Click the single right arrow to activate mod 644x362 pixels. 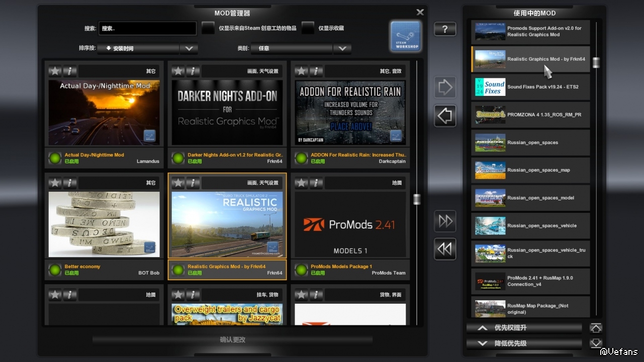click(x=445, y=87)
